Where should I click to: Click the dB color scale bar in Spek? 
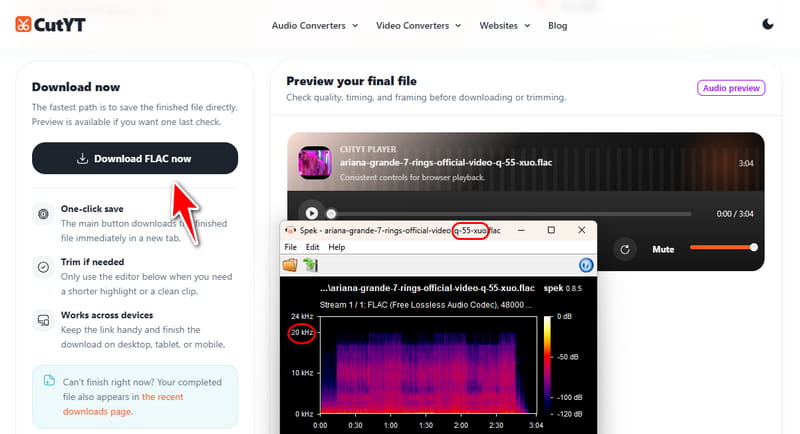[547, 365]
